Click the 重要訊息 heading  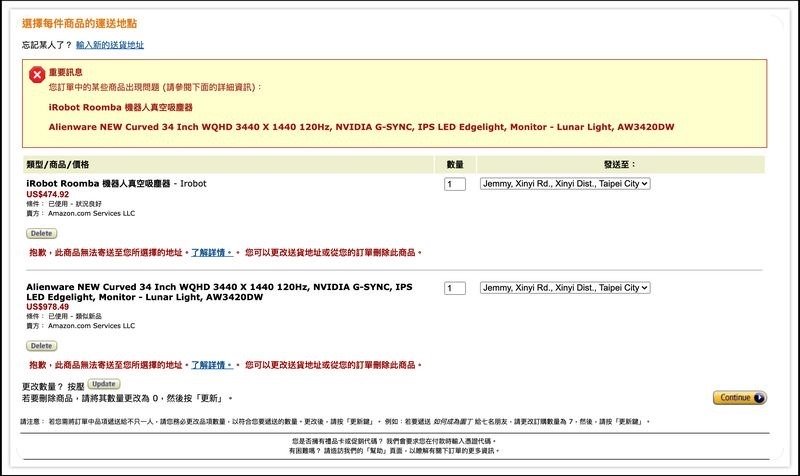tap(65, 72)
